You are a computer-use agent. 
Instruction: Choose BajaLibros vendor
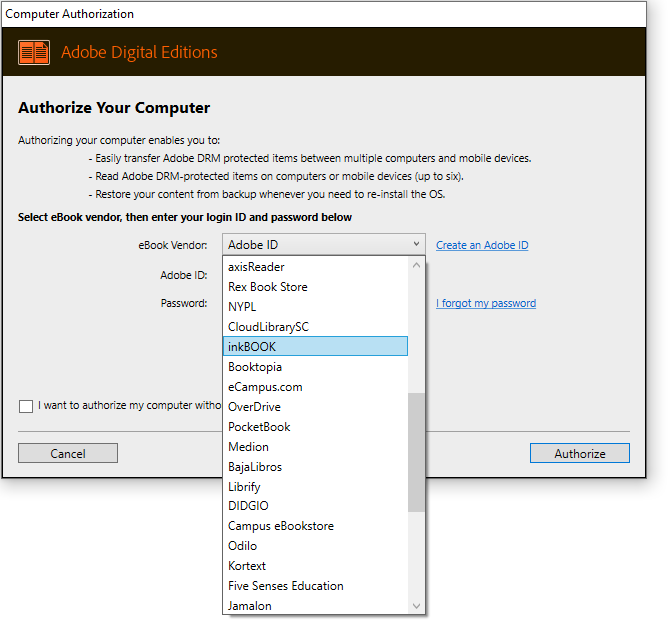(315, 467)
